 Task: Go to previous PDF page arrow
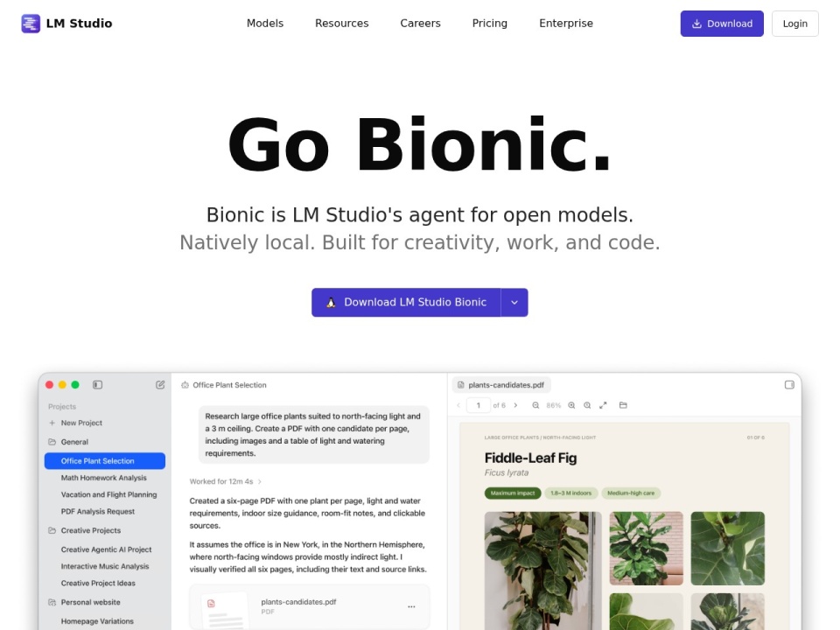click(458, 405)
